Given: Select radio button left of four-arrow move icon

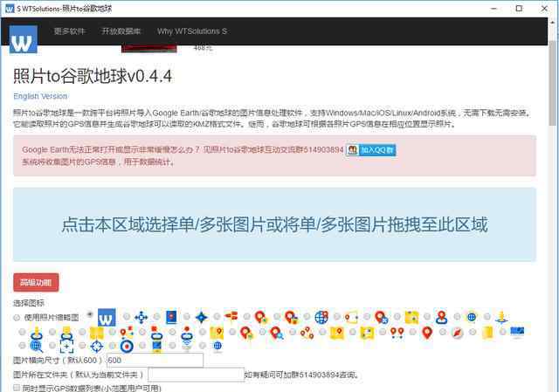Looking at the screenshot, I should coord(127,316).
